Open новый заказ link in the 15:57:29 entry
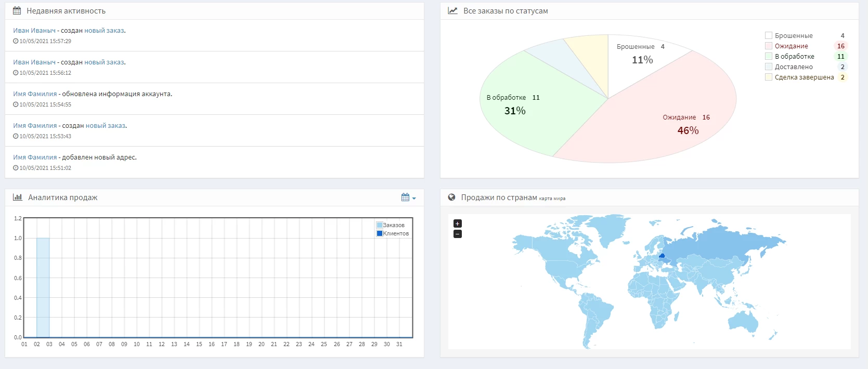868x369 pixels. click(x=104, y=31)
